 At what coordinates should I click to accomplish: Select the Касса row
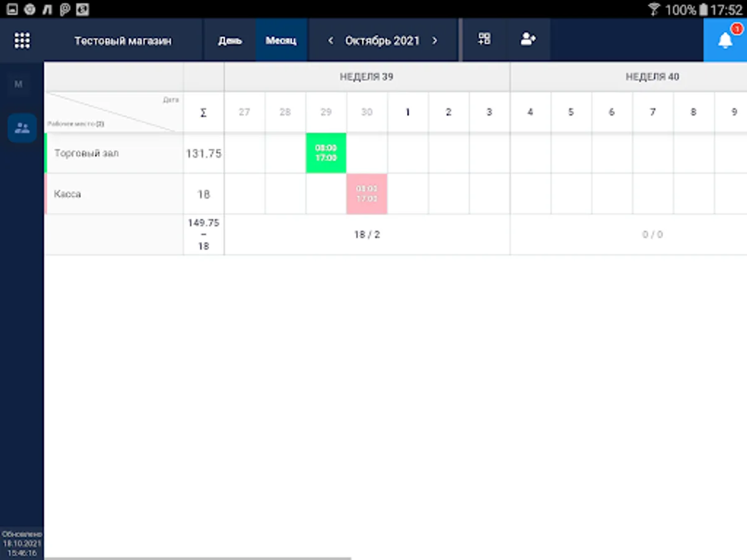pyautogui.click(x=115, y=194)
